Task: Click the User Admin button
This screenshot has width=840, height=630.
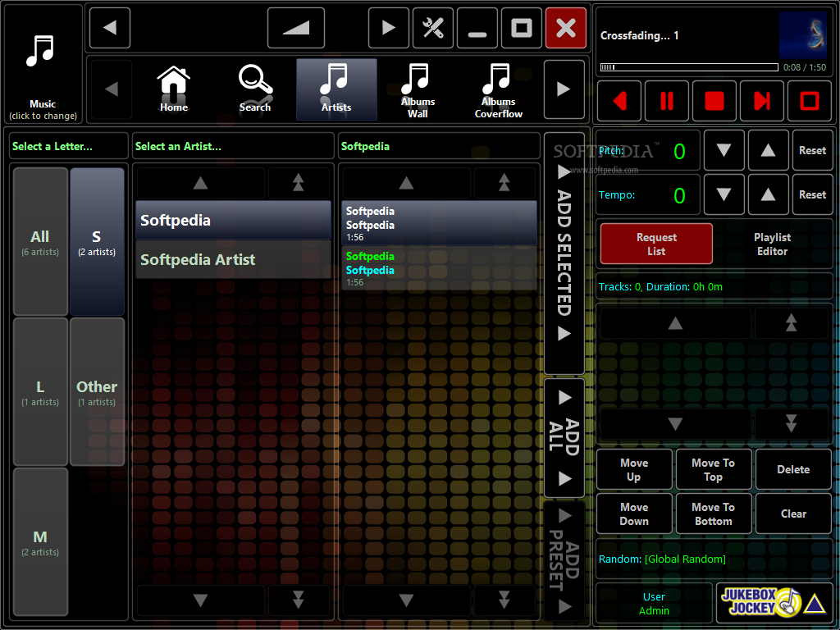Action: (654, 603)
